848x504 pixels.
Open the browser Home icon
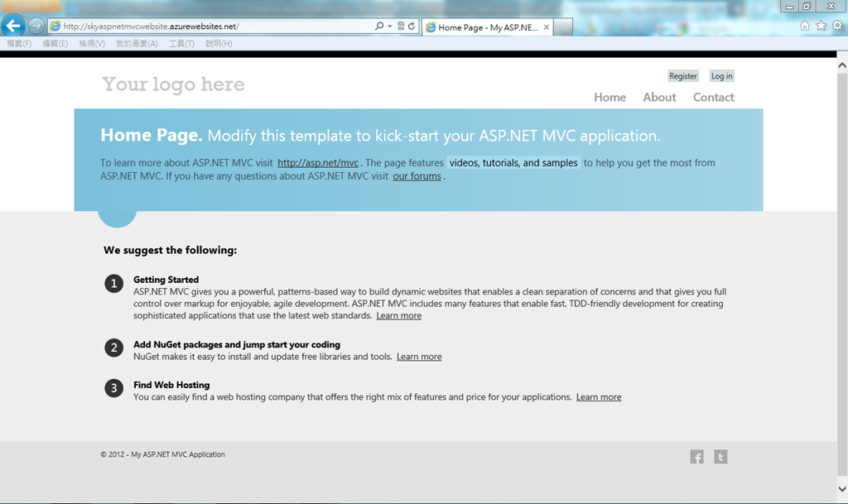805,26
